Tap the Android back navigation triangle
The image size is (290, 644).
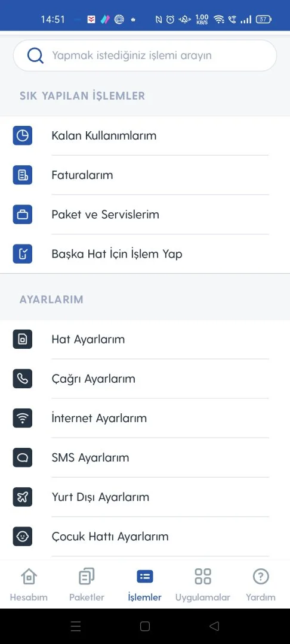(214, 626)
